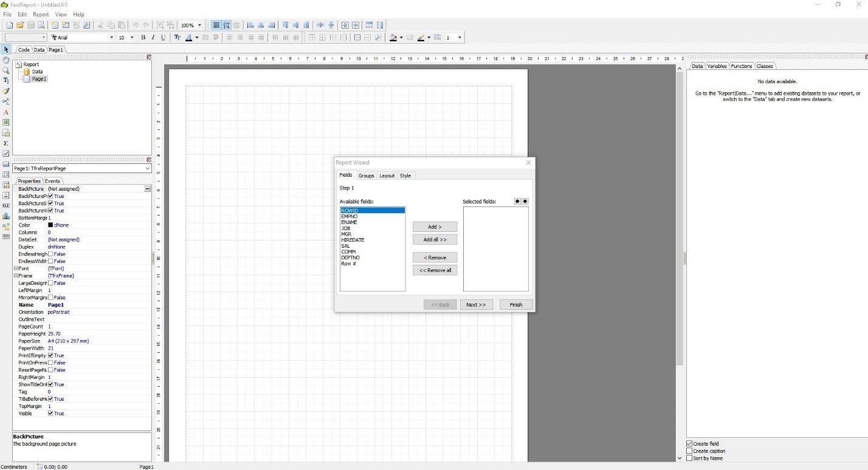Select the OLE object tool
Viewport: 868px width, 470px height.
[6, 205]
